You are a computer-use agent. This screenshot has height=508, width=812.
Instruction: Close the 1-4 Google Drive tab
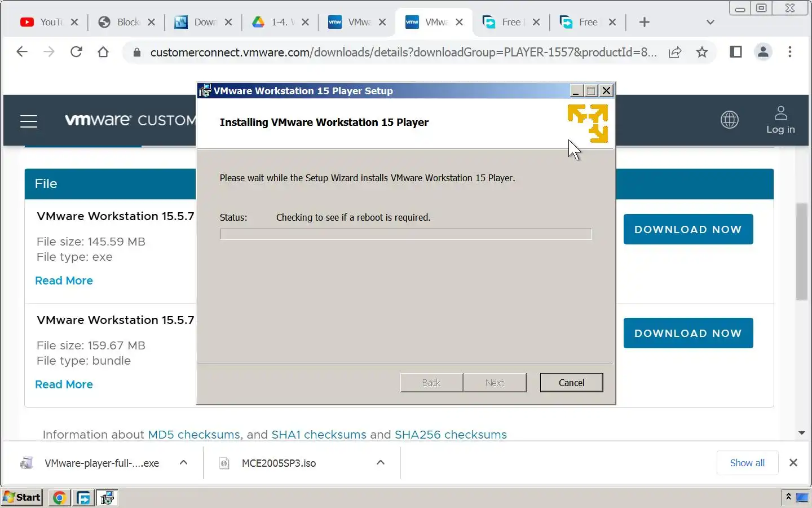click(x=305, y=22)
